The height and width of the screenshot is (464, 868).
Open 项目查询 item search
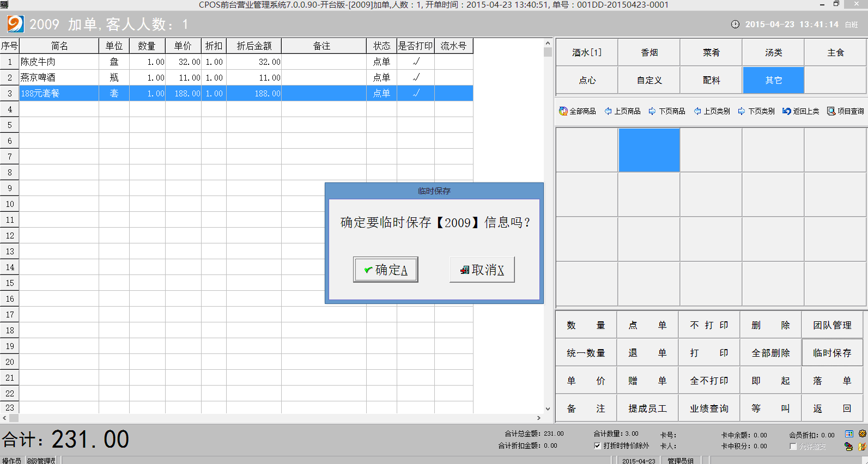pyautogui.click(x=831, y=111)
